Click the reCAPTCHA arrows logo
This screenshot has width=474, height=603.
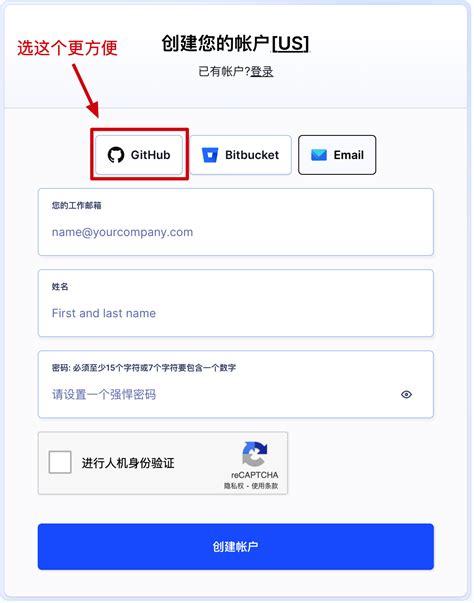tap(254, 454)
